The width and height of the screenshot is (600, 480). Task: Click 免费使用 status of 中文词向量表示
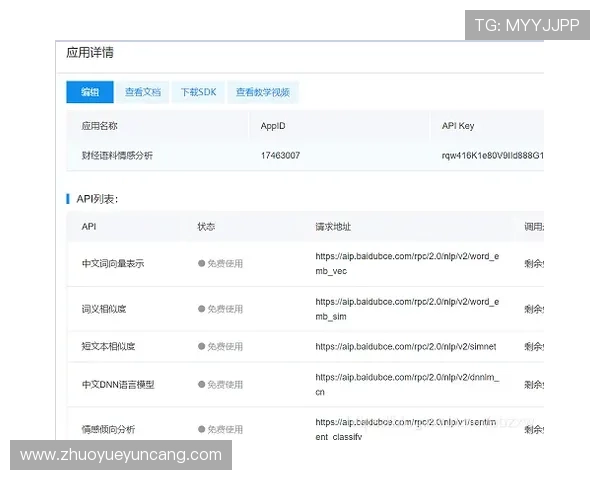pyautogui.click(x=220, y=263)
